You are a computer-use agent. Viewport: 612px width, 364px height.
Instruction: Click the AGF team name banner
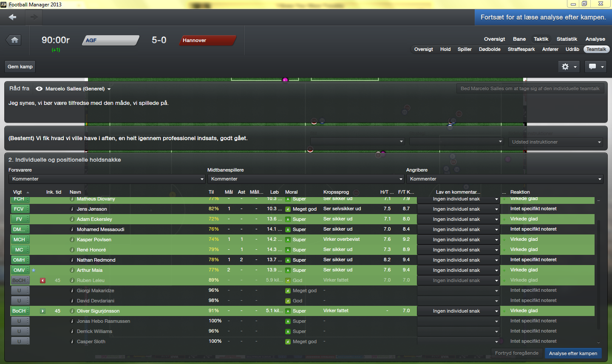click(x=110, y=40)
